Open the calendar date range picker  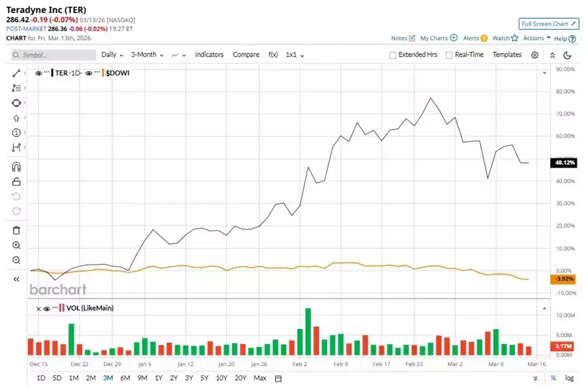click(278, 379)
